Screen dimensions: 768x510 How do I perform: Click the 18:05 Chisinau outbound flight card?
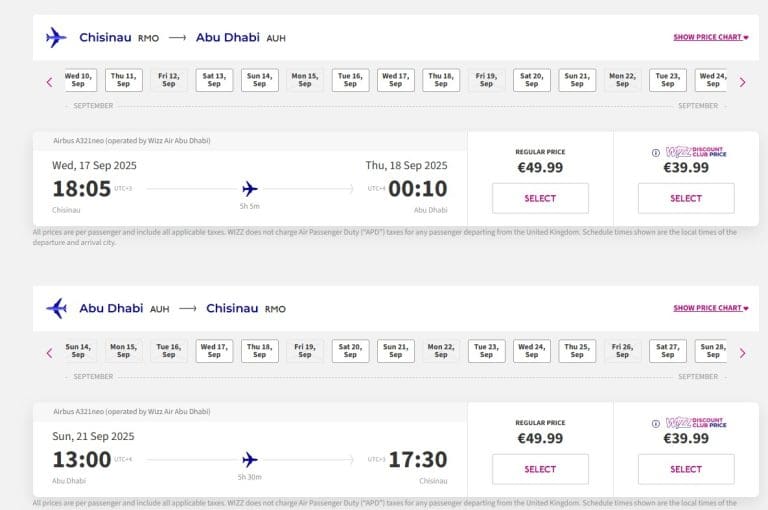[x=250, y=180]
